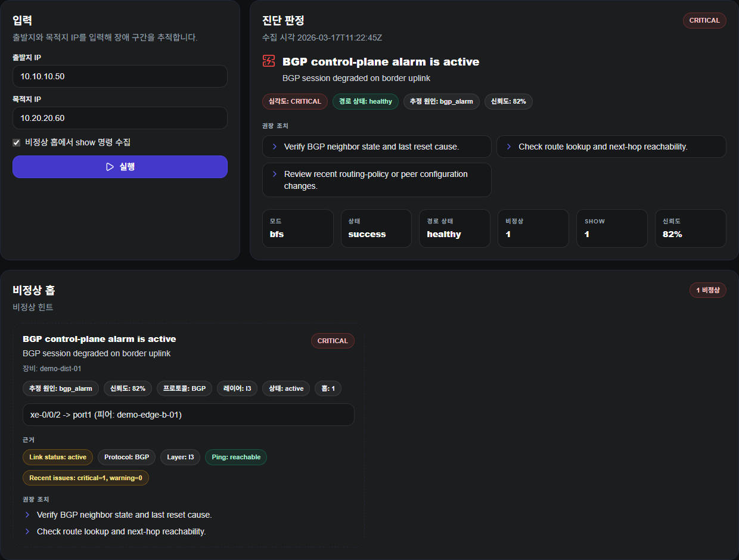Click the 실행 button to run diagnosis
Viewport: 739px width, 560px height.
click(120, 167)
